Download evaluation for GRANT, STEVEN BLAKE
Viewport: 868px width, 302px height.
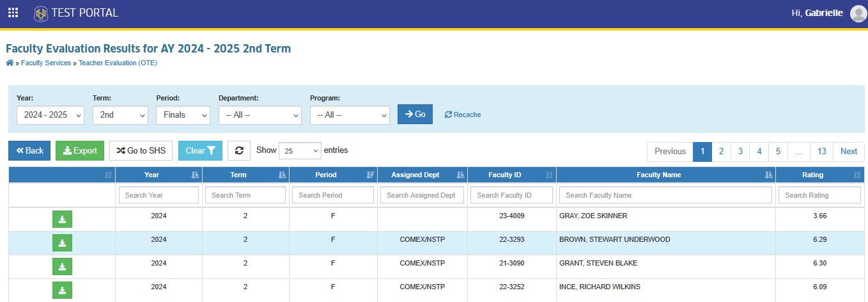[x=62, y=267]
